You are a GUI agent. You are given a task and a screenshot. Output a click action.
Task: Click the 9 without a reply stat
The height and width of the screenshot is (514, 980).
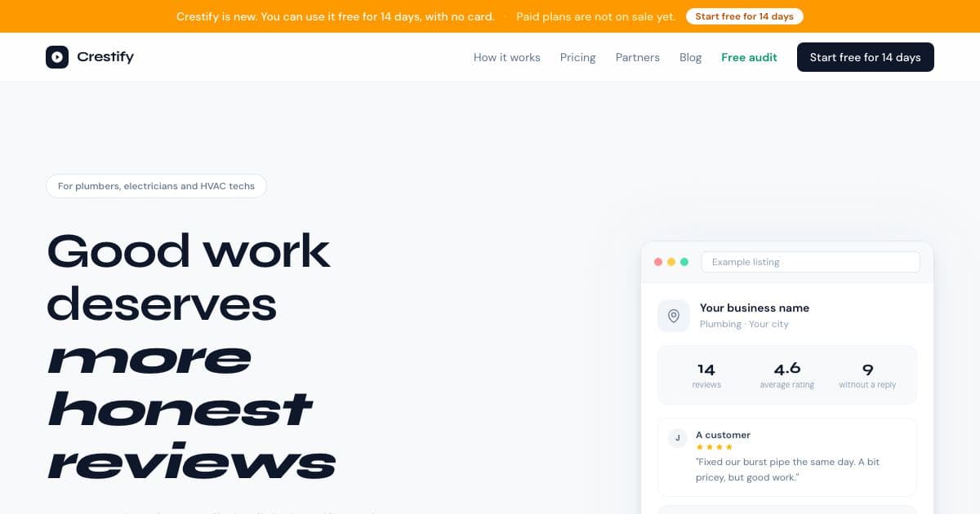867,376
